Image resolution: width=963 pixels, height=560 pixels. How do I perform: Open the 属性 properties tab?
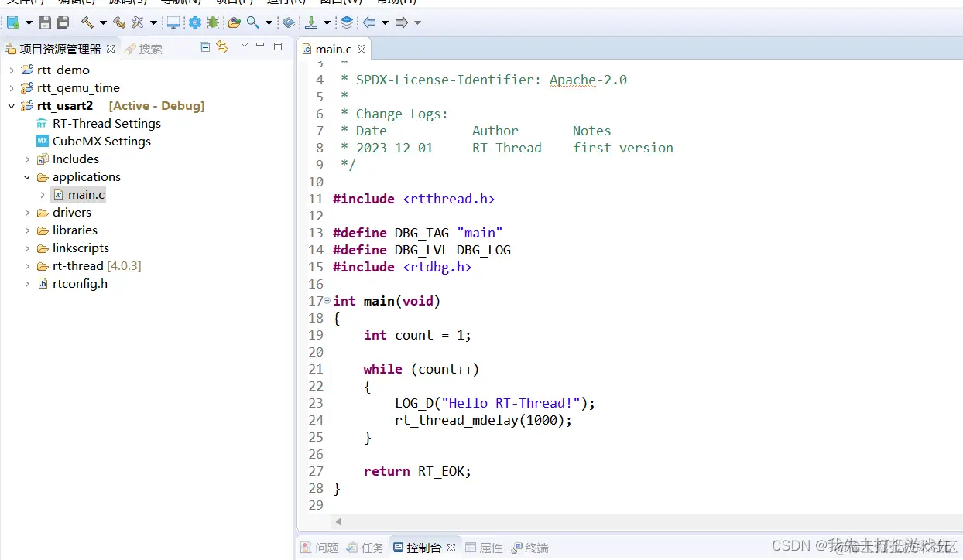[x=484, y=548]
